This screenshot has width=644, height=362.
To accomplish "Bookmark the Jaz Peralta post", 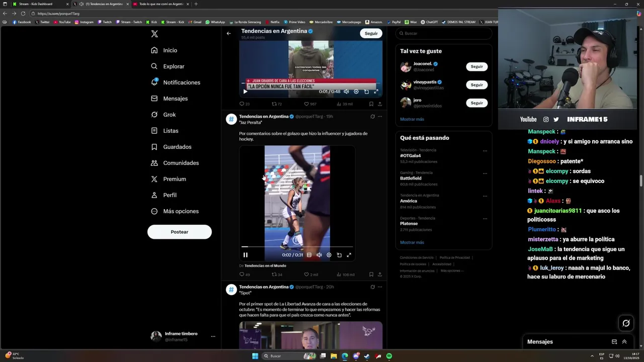I will [371, 275].
